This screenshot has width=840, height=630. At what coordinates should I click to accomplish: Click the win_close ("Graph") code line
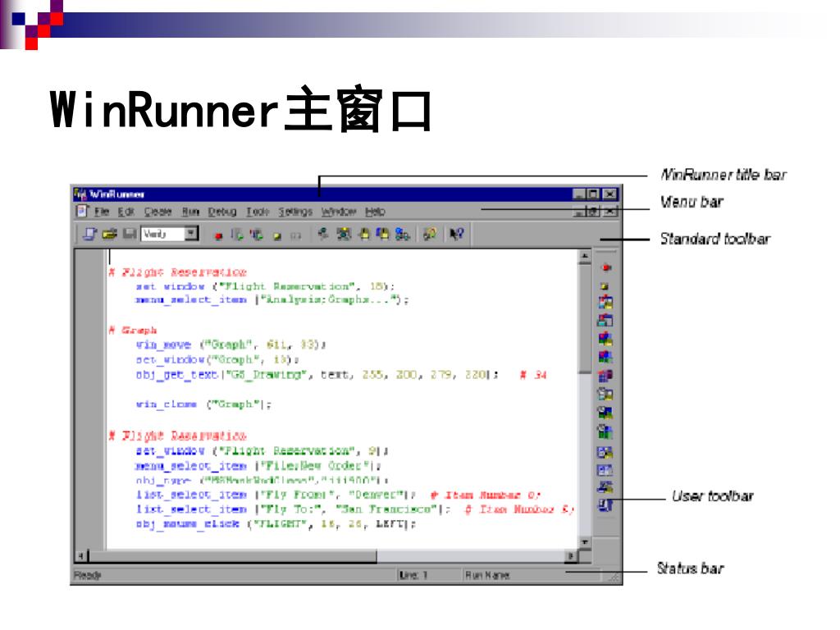(203, 404)
